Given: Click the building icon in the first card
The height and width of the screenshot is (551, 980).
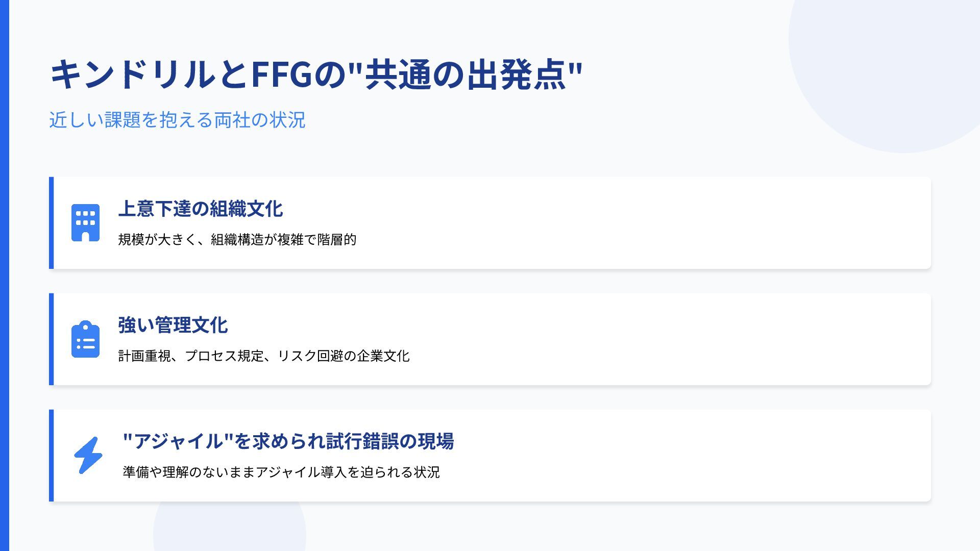Looking at the screenshot, I should (85, 223).
